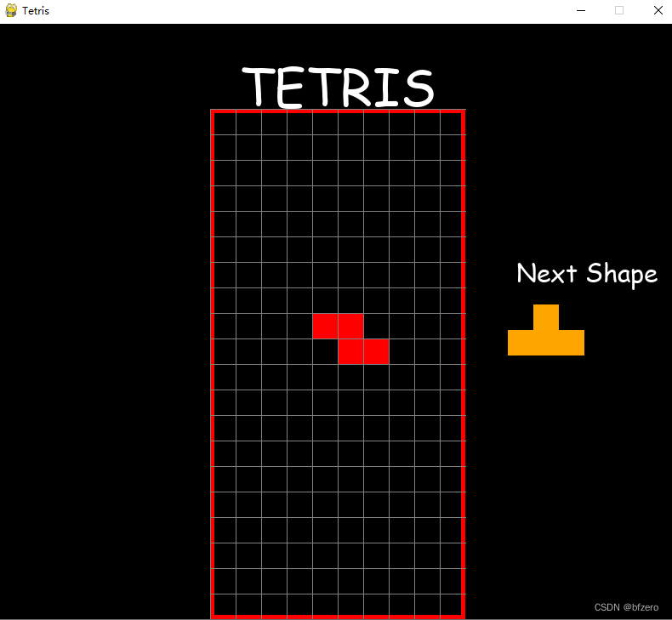
Task: Click the Tetris window title text
Action: 36,11
